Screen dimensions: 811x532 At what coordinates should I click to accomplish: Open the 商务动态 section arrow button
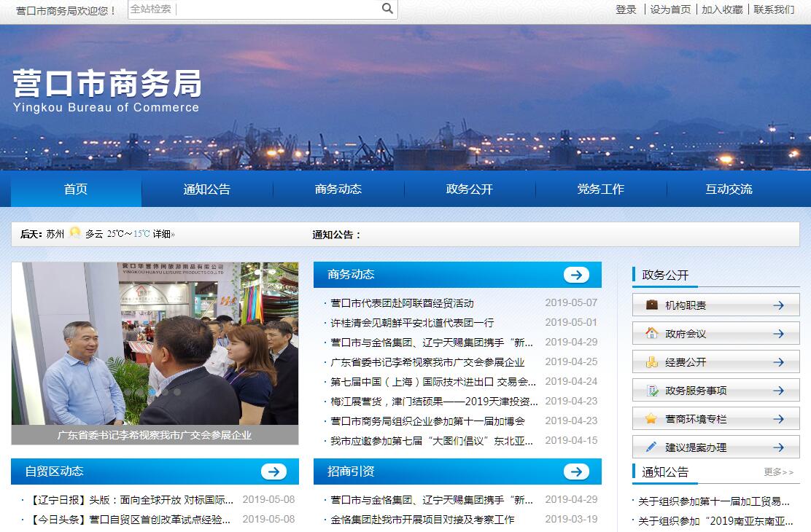point(576,275)
